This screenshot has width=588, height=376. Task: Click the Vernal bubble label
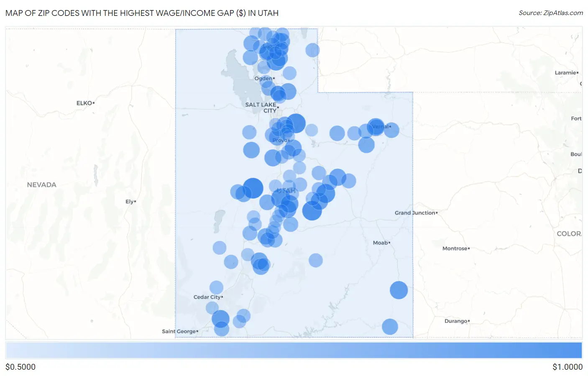[x=381, y=126]
